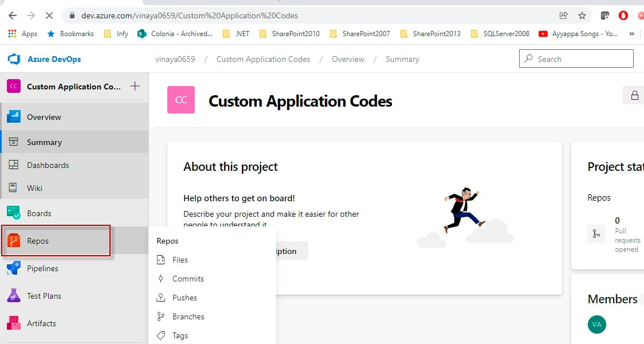Open the Infy bookmark folder
644x344 pixels.
[x=116, y=34]
